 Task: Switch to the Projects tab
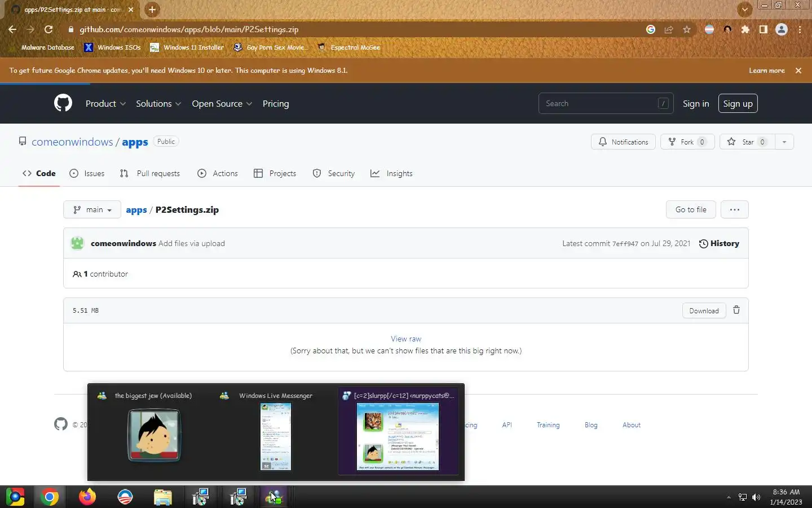click(x=275, y=173)
